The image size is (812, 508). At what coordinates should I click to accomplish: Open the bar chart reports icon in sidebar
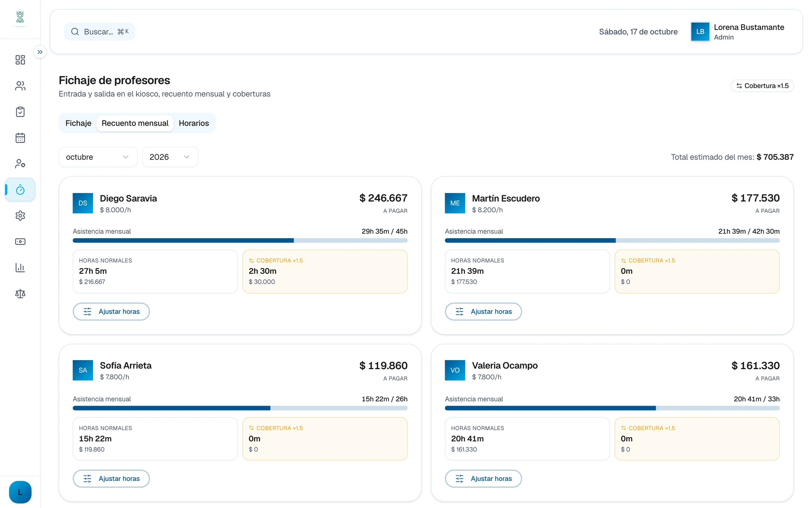[x=20, y=268]
